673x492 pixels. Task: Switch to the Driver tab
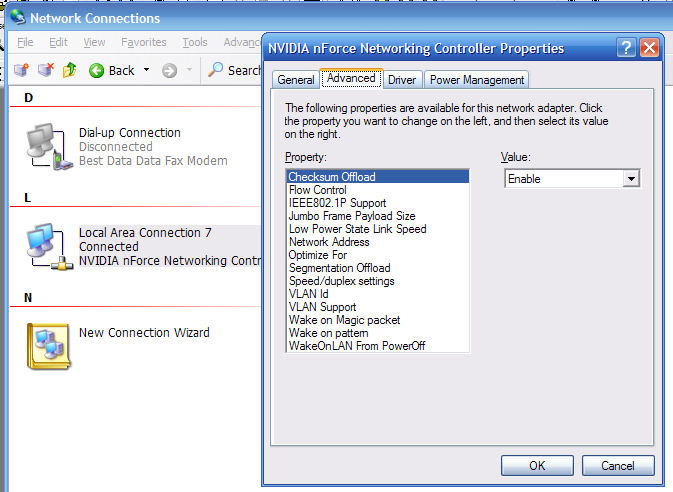point(402,80)
